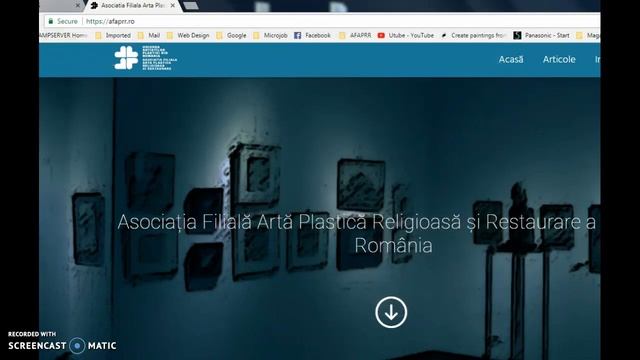This screenshot has height=360, width=640.
Task: Close the Asociatia Filiala Arta tab
Action: 173,6
